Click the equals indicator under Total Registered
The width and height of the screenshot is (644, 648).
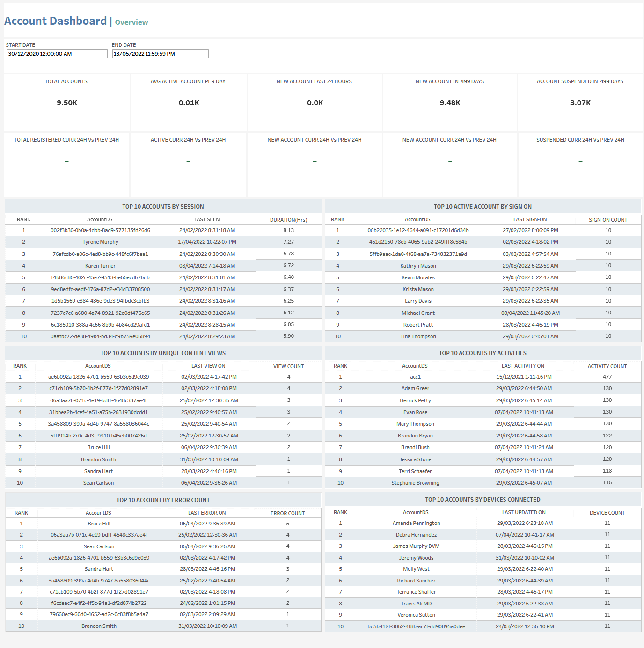pos(66,161)
